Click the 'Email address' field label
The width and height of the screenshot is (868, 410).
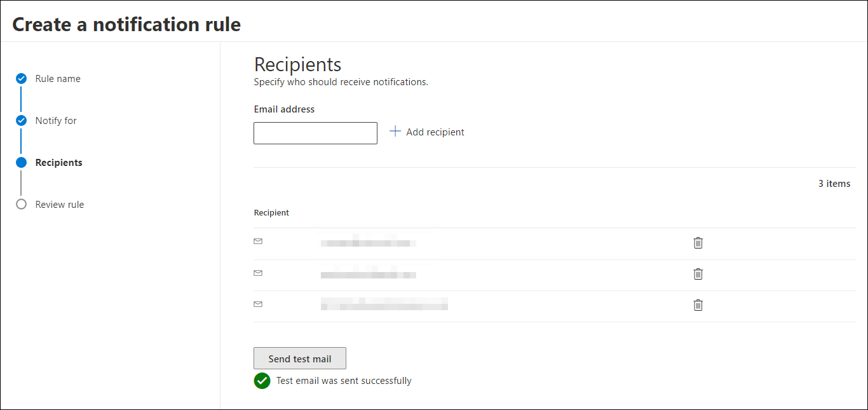284,109
